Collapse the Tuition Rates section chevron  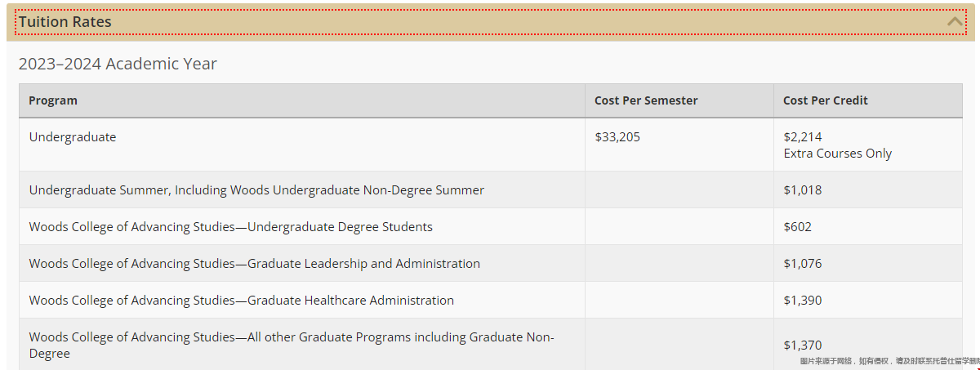click(955, 22)
